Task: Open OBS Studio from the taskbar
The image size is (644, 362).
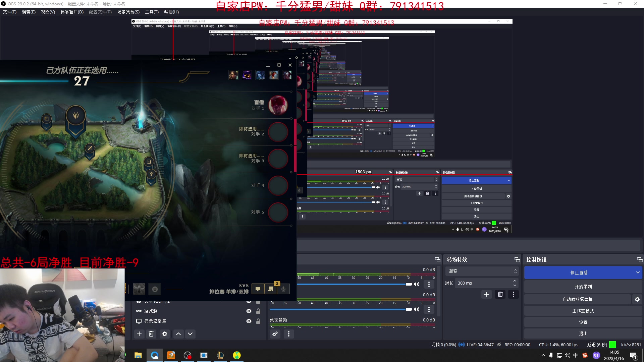Action: (187, 355)
